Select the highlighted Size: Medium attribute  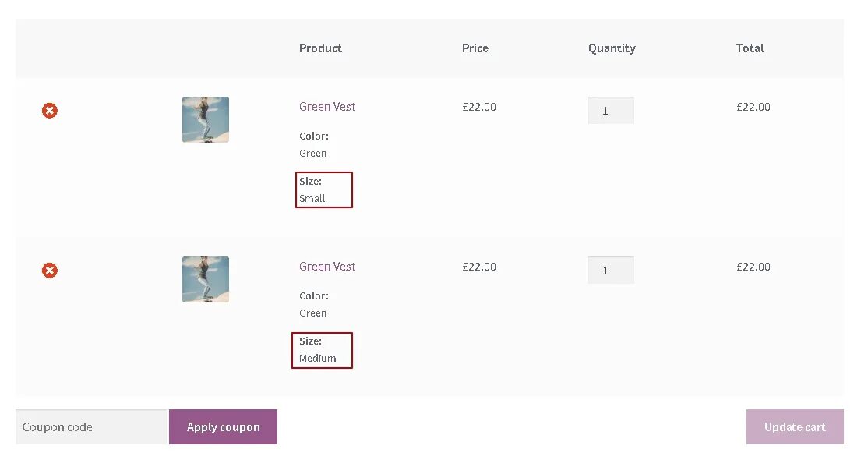click(x=323, y=350)
